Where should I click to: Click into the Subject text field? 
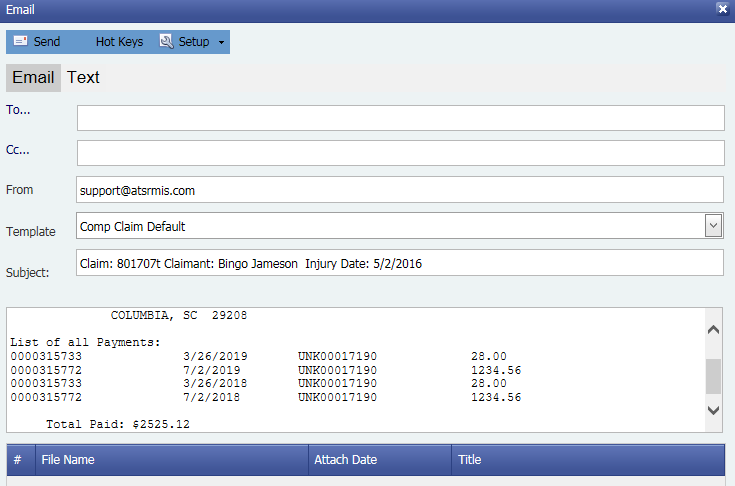[400, 263]
